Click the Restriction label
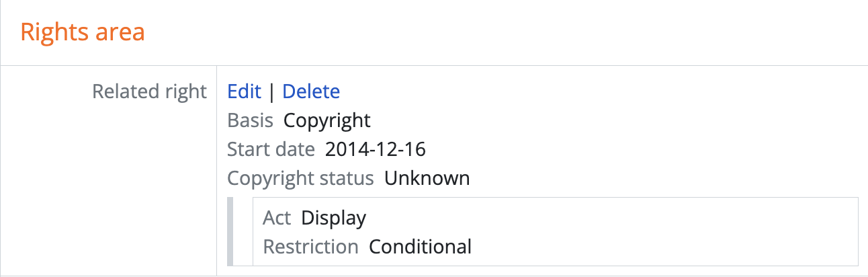Image resolution: width=868 pixels, height=277 pixels. click(x=310, y=247)
